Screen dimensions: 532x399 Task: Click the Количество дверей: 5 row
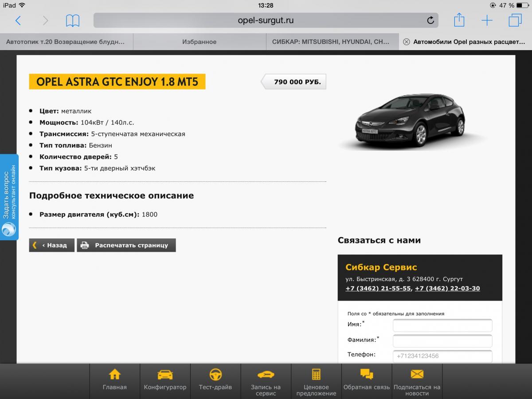click(78, 157)
